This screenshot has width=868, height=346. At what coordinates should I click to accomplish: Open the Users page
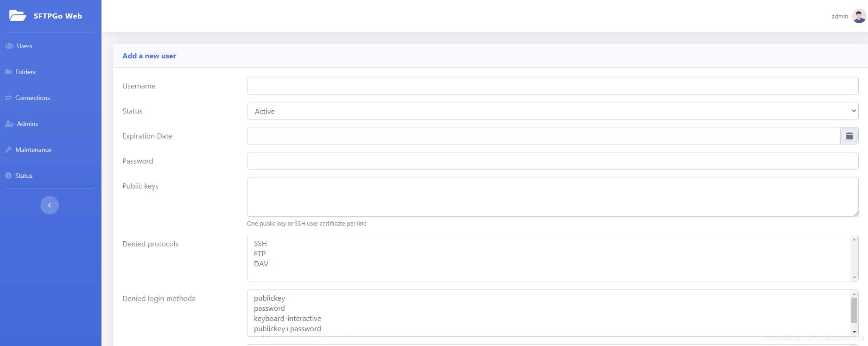pos(25,46)
